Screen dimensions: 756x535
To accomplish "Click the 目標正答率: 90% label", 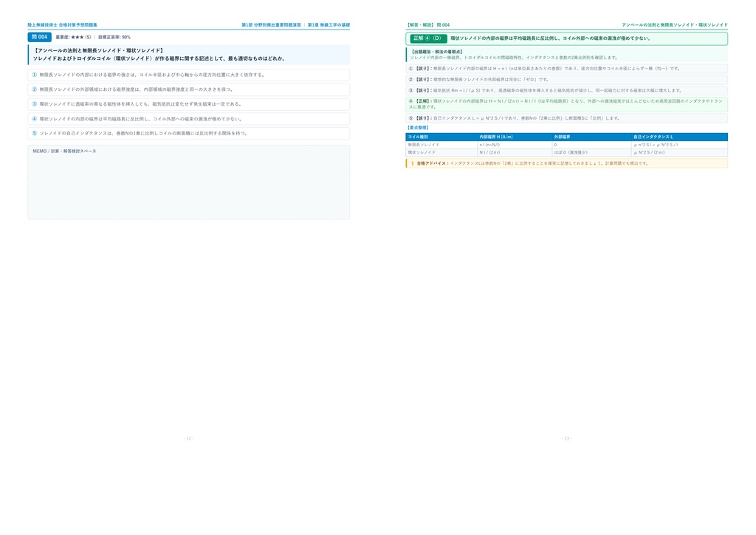I will pos(114,37).
